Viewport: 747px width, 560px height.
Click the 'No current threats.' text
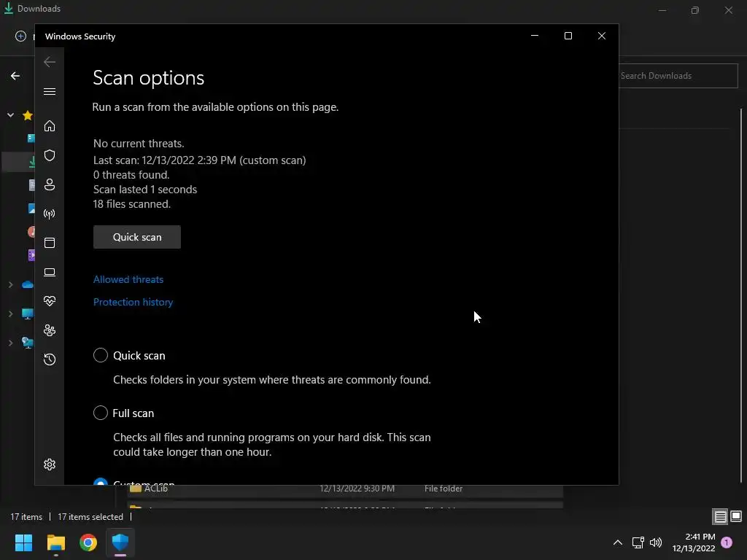pos(139,144)
